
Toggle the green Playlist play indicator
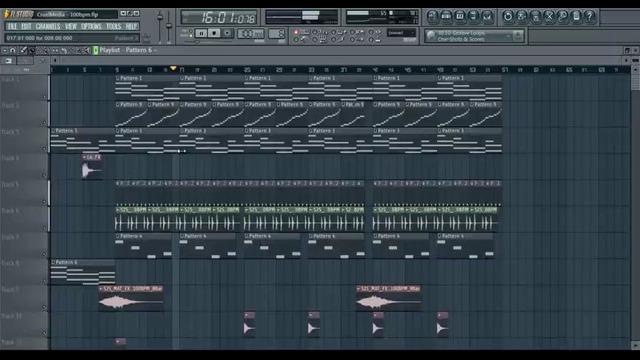pyautogui.click(x=96, y=50)
